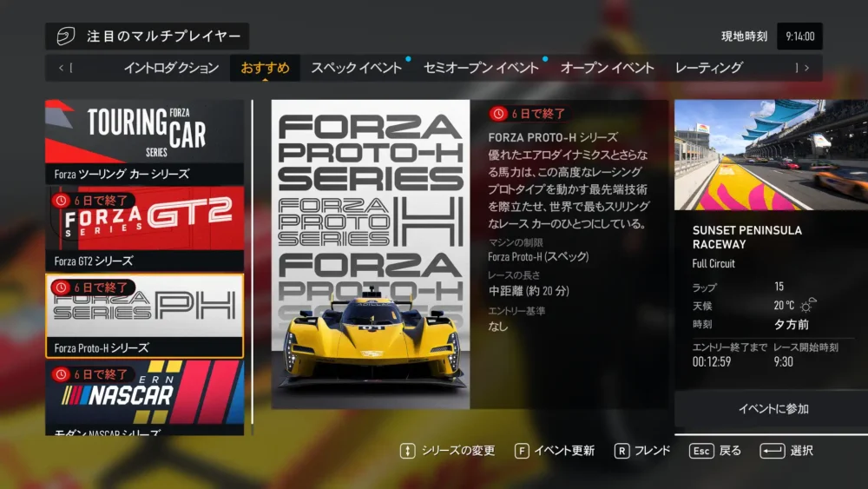
Task: Open the イントロダクション tab
Action: pyautogui.click(x=171, y=68)
